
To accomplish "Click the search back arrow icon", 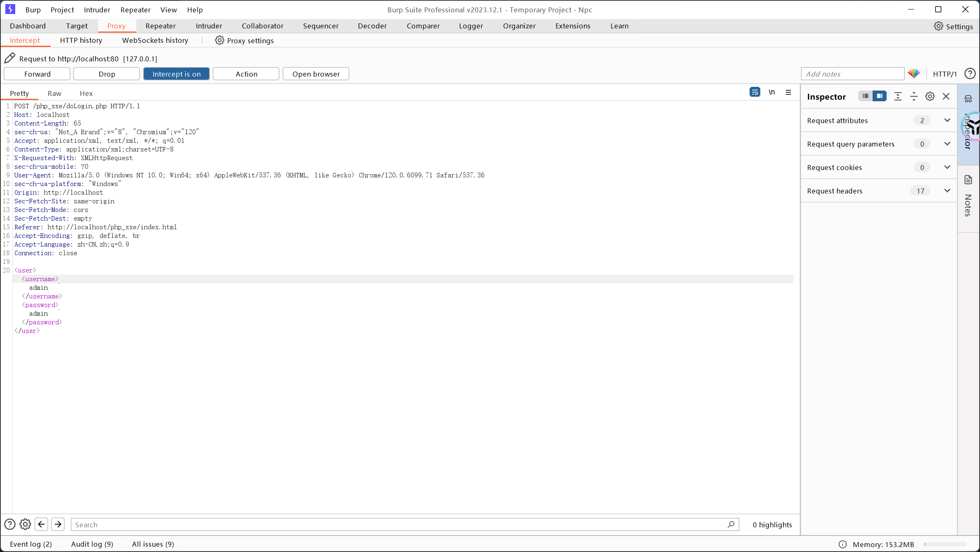I will point(42,524).
